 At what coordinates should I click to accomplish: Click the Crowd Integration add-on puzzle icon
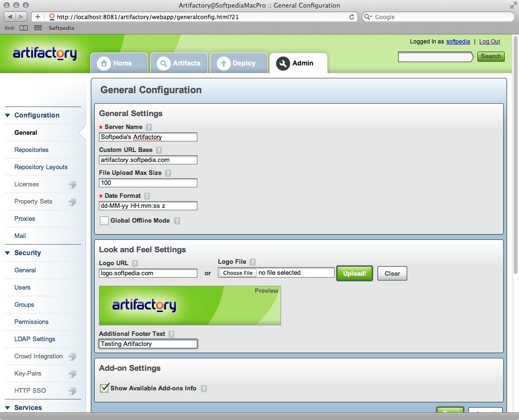(x=73, y=356)
